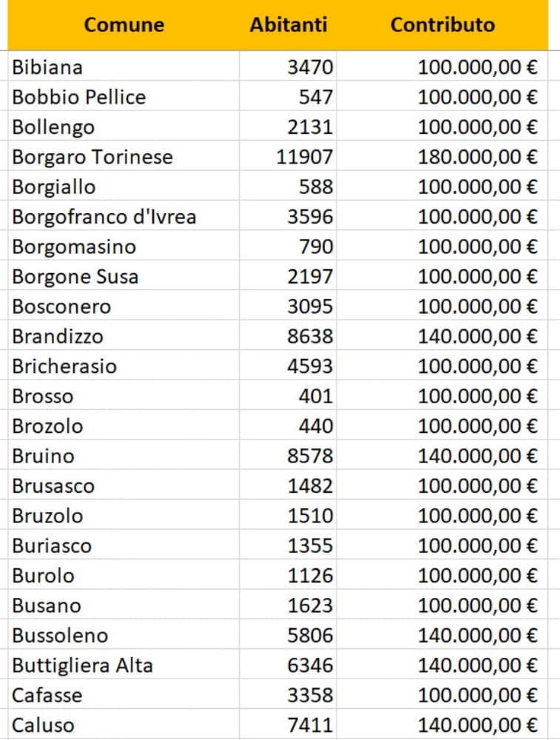
Task: Click the 180.000,00 € contribution cell
Action: coord(477,157)
